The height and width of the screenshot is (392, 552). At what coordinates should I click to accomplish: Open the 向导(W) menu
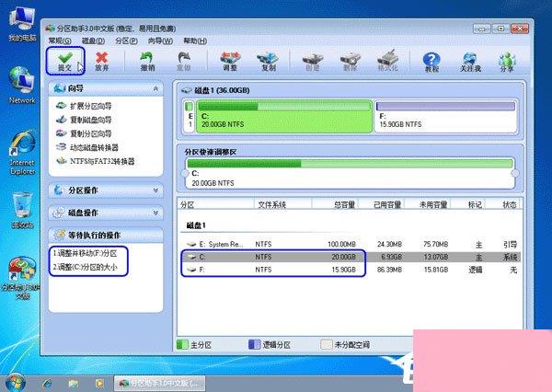pos(160,40)
